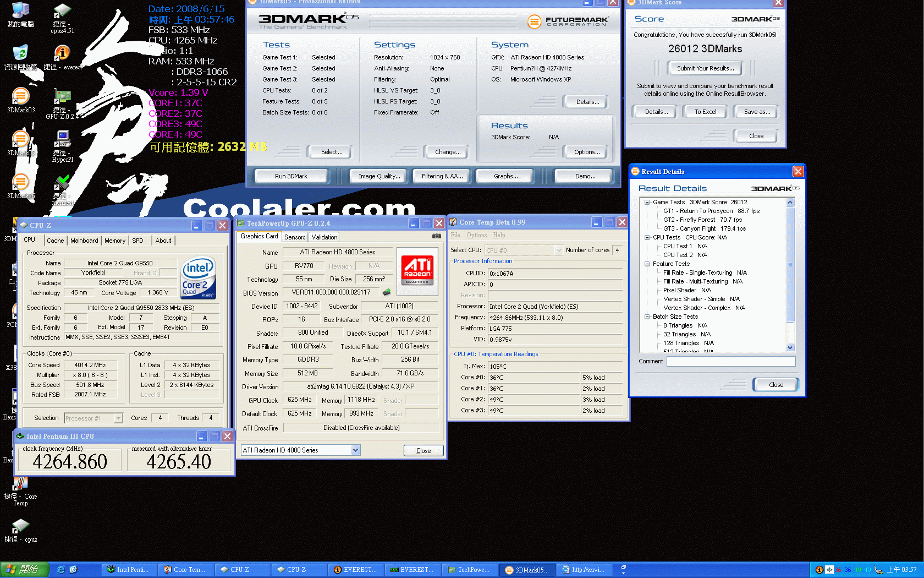Switch to the CPU-Z Cache tab
Image resolution: width=924 pixels, height=578 pixels.
pyautogui.click(x=55, y=241)
